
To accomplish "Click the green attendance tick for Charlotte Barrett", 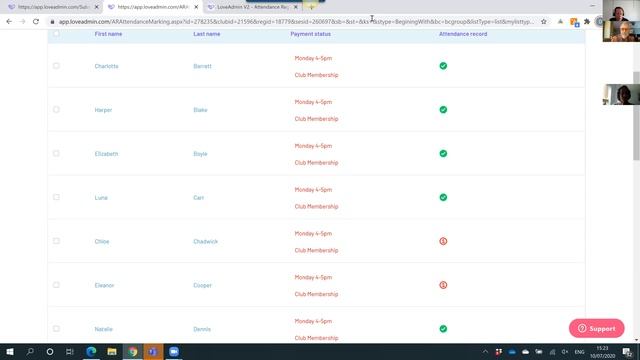I will [x=443, y=66].
